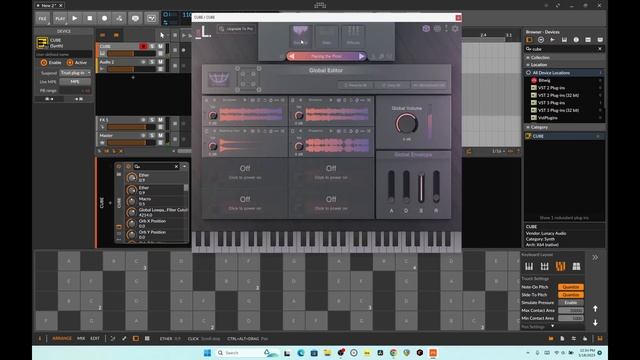Viewport: 640px width, 360px height.
Task: Click the orb pad thumbnail in Global Editor
Action: pos(219,79)
